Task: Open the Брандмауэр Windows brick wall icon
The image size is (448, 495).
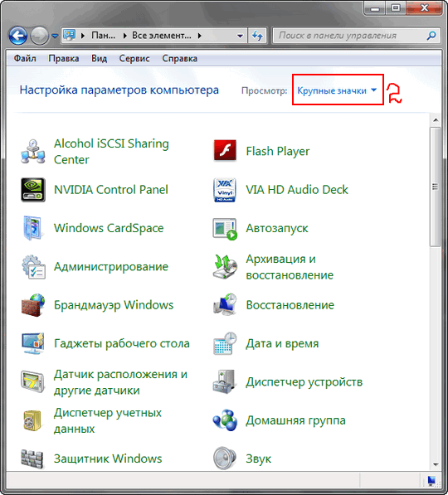Action: pos(33,305)
